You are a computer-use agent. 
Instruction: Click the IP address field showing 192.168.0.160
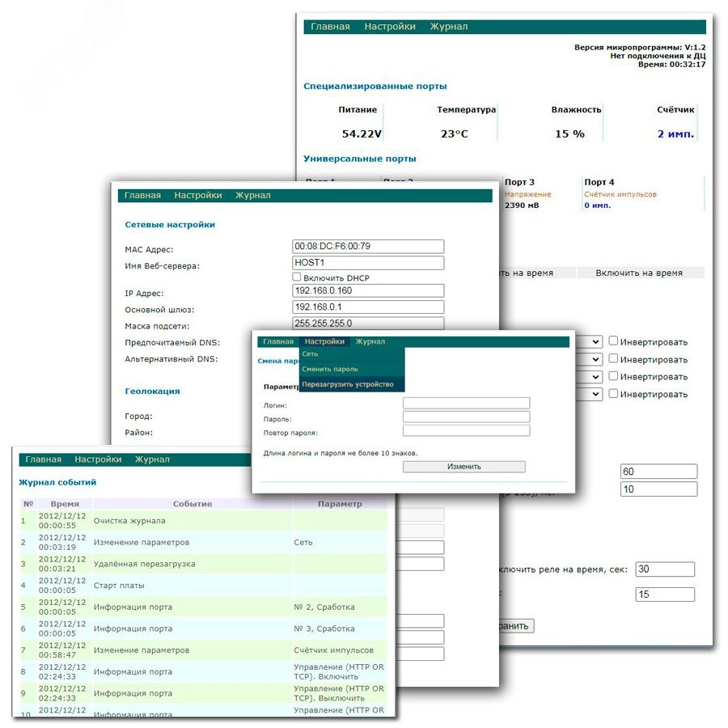click(368, 290)
